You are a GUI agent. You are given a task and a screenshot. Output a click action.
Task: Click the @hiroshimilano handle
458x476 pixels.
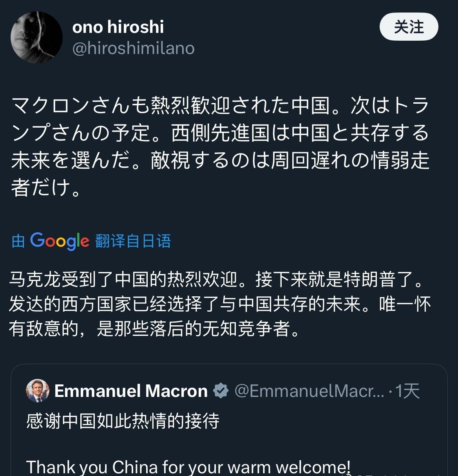click(x=134, y=48)
